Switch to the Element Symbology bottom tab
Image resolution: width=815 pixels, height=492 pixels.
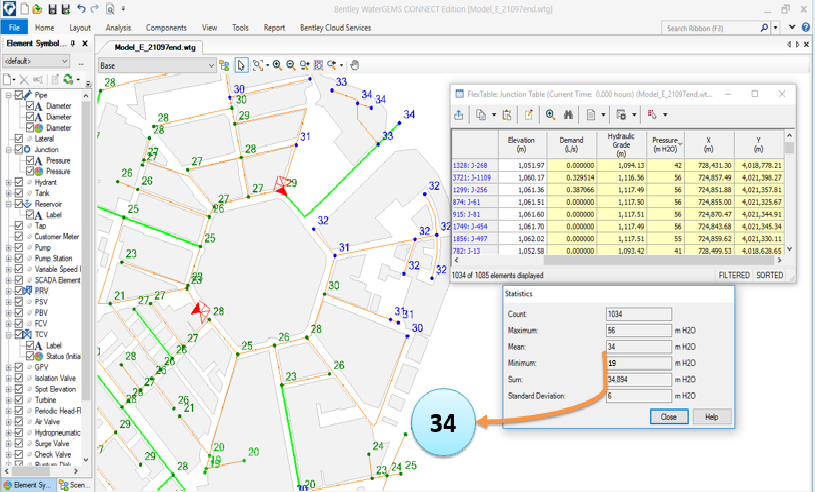point(29,485)
